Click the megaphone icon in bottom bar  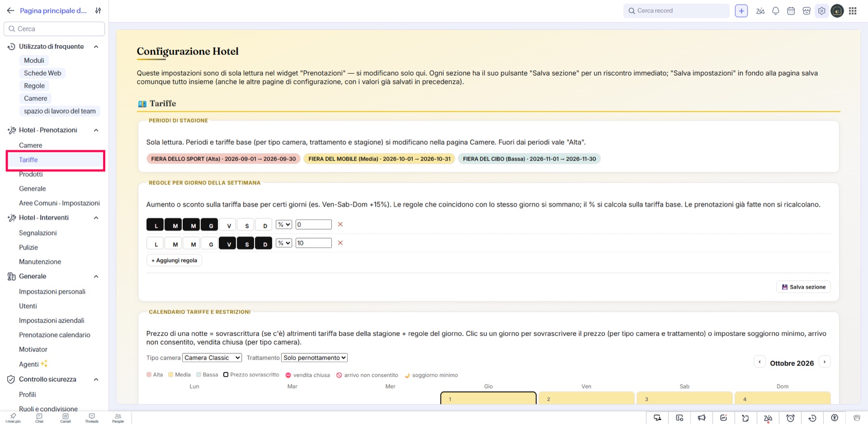click(702, 418)
